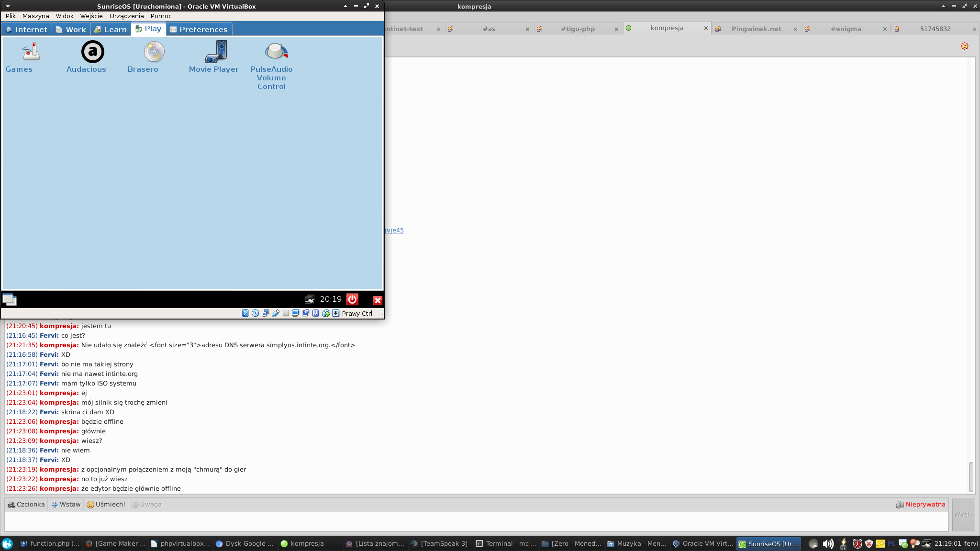Click the message text input field
This screenshot has height=551, width=980.
(x=476, y=521)
